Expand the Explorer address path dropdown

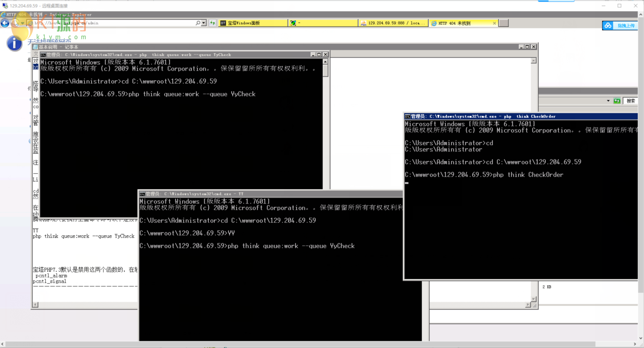pos(608,101)
